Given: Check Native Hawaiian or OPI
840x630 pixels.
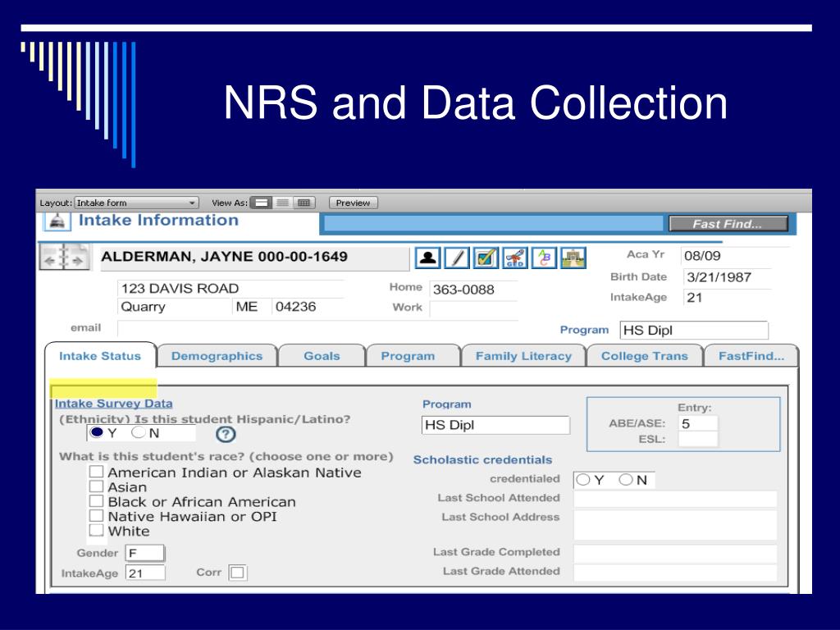Looking at the screenshot, I should pos(96,515).
